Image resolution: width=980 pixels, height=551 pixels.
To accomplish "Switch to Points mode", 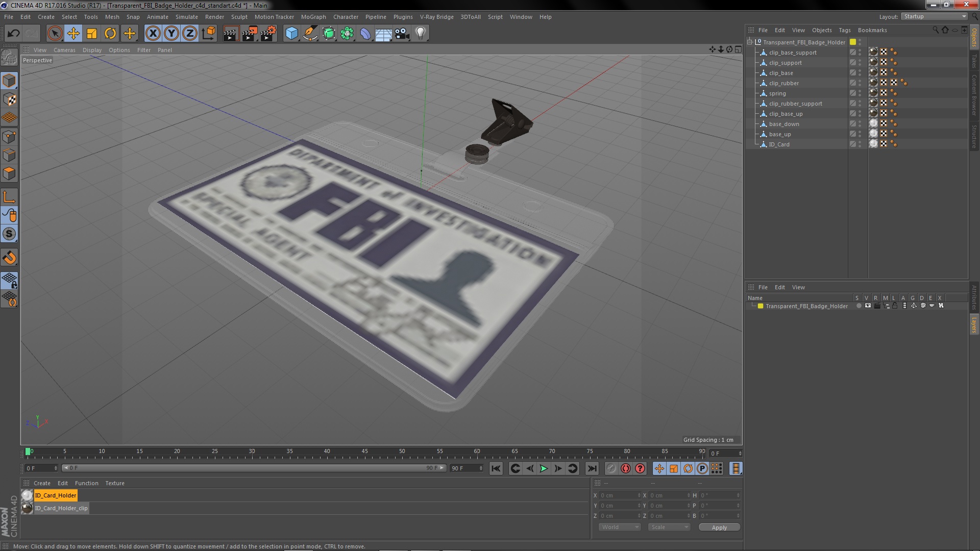I will pyautogui.click(x=9, y=136).
